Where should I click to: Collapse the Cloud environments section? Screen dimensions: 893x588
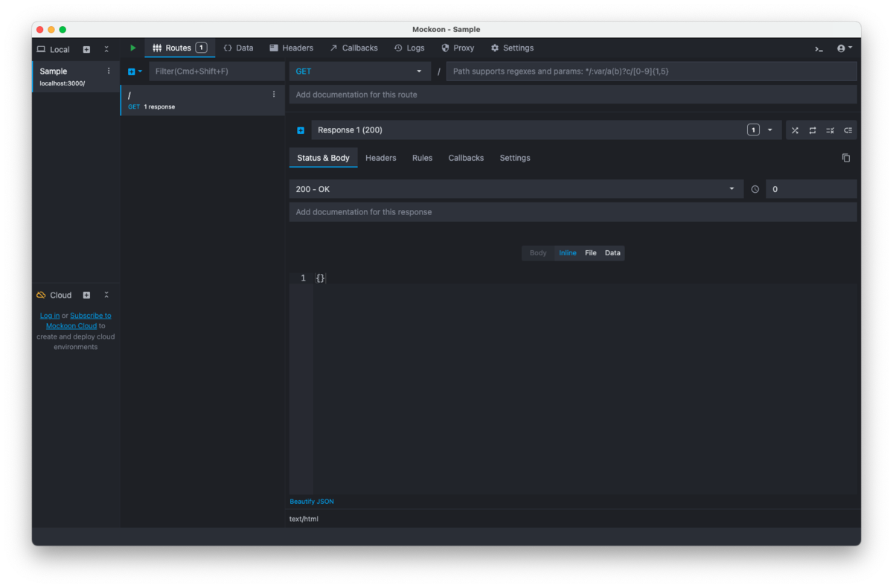(106, 295)
